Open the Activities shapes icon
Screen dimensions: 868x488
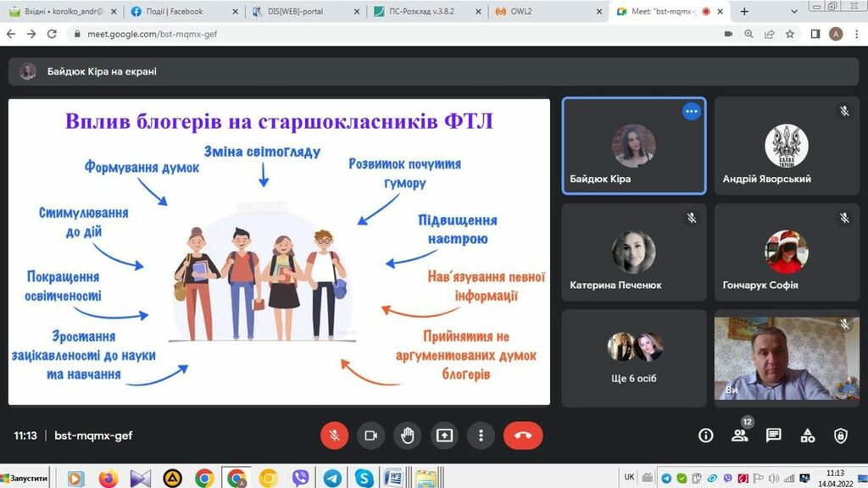[x=807, y=435]
